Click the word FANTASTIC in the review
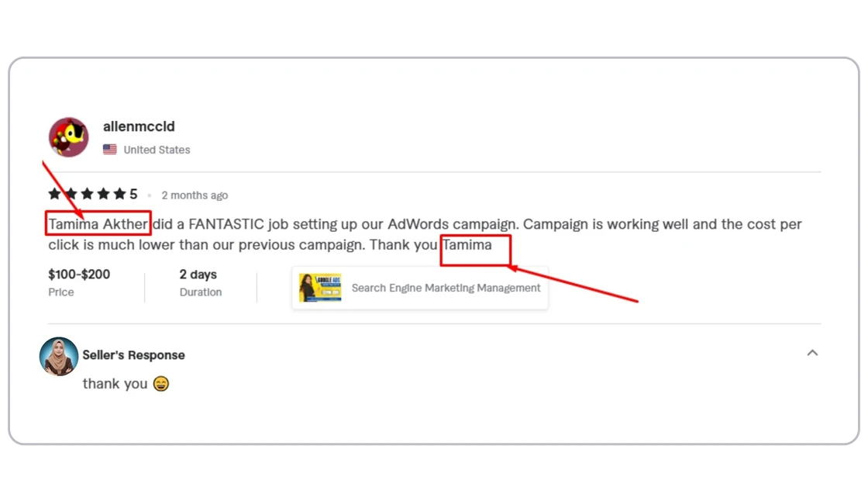 [226, 224]
